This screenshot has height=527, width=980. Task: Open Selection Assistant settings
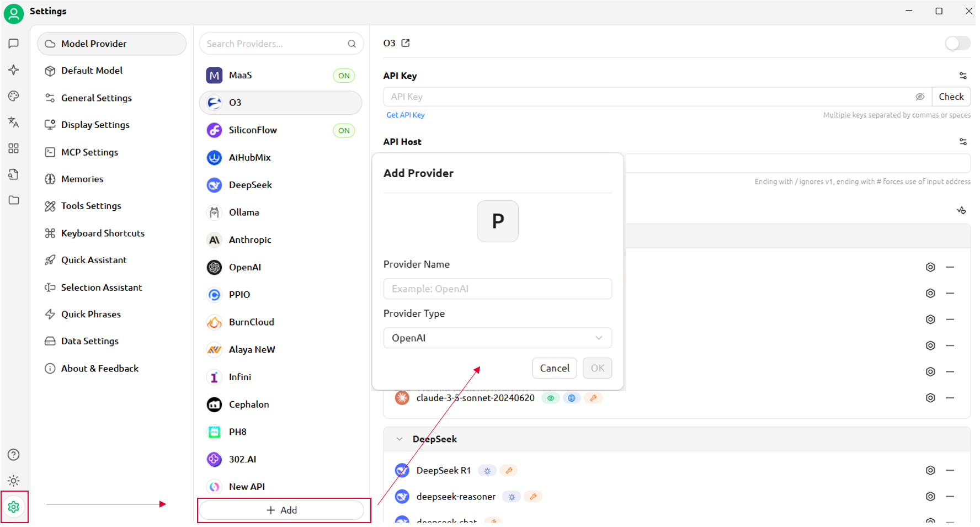(x=111, y=288)
